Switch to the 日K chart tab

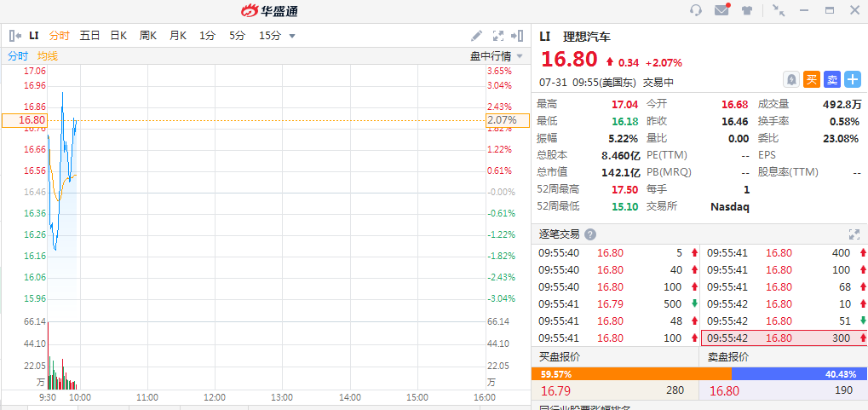[118, 36]
